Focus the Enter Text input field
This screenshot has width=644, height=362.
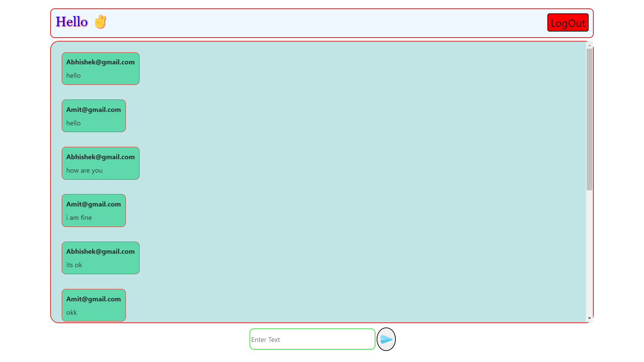(x=312, y=339)
